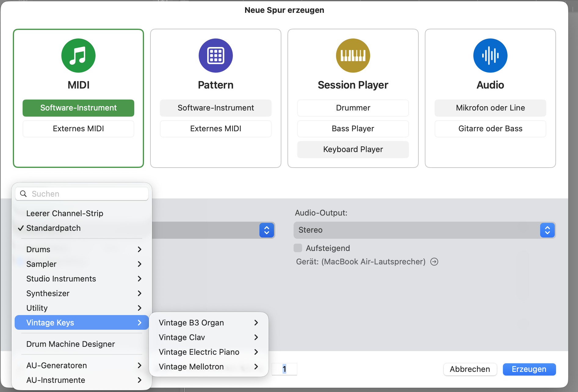
Task: Click the track count number field
Action: (284, 369)
